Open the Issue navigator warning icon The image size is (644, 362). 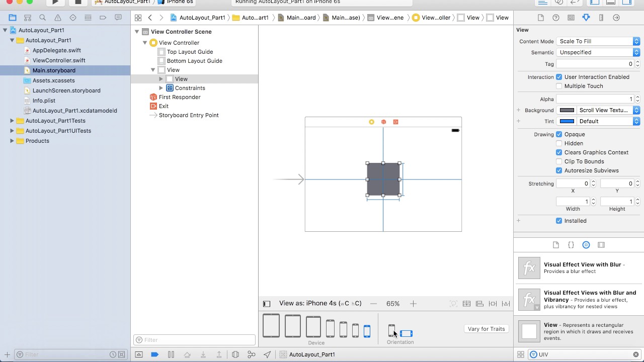point(58,18)
